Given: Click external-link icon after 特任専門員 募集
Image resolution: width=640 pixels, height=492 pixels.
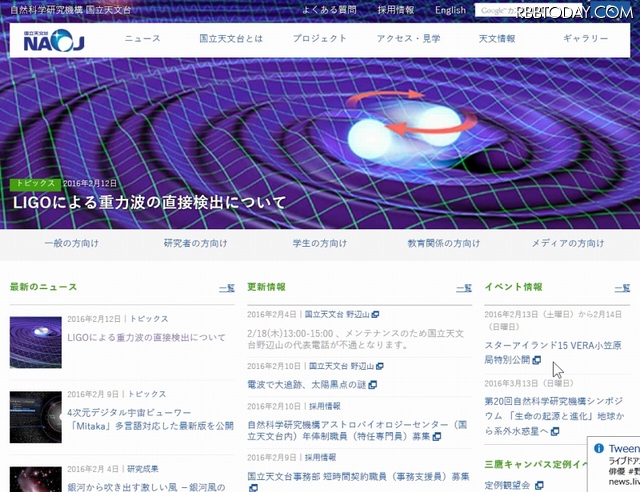Looking at the screenshot, I should coord(437,437).
